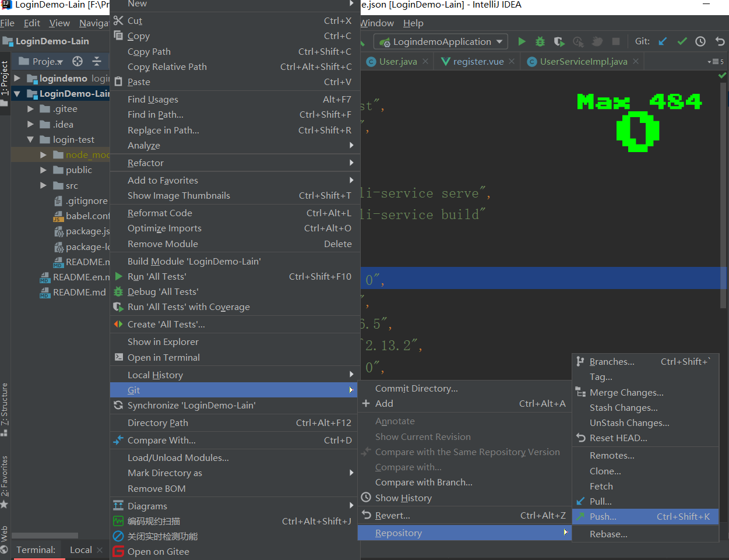Viewport: 729px width, 560px height.
Task: Click Branches... in Repository submenu
Action: 645,361
